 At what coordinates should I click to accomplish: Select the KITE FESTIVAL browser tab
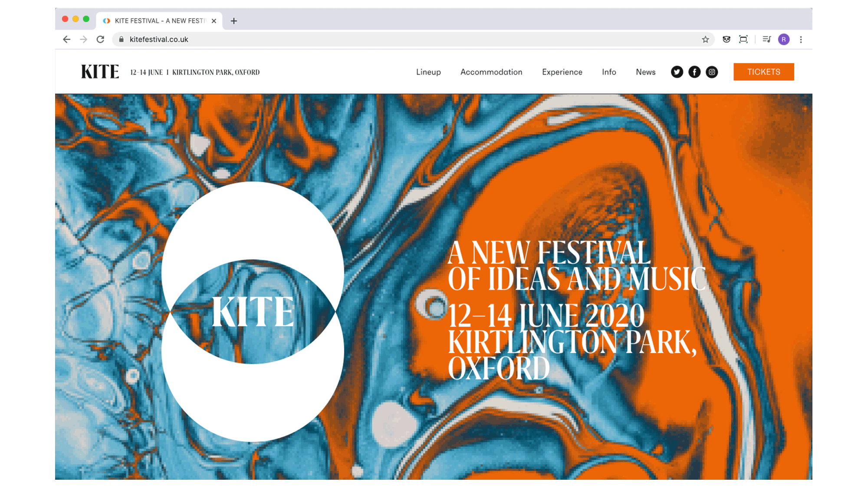coord(158,21)
